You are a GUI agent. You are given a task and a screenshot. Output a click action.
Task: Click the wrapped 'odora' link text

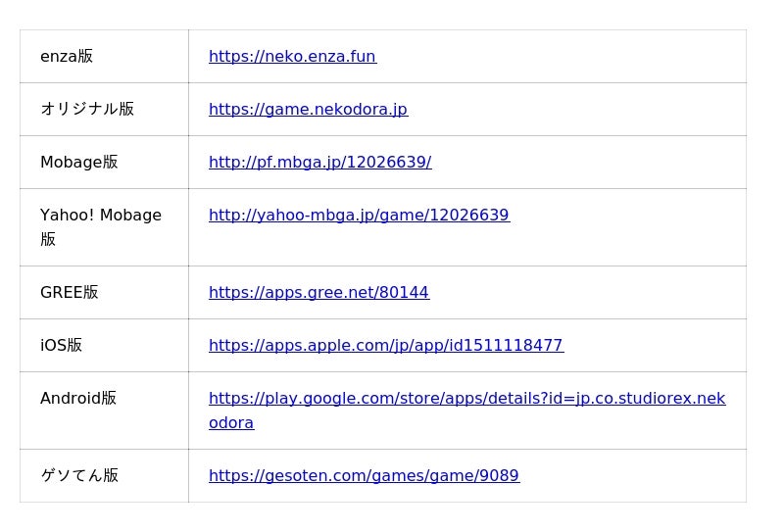pos(231,423)
